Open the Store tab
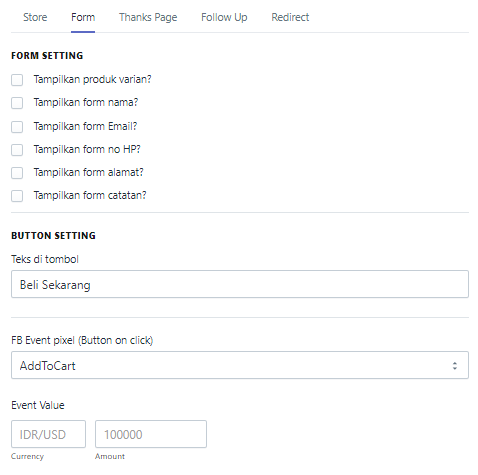Screen dimensions: 478x475 pos(35,17)
